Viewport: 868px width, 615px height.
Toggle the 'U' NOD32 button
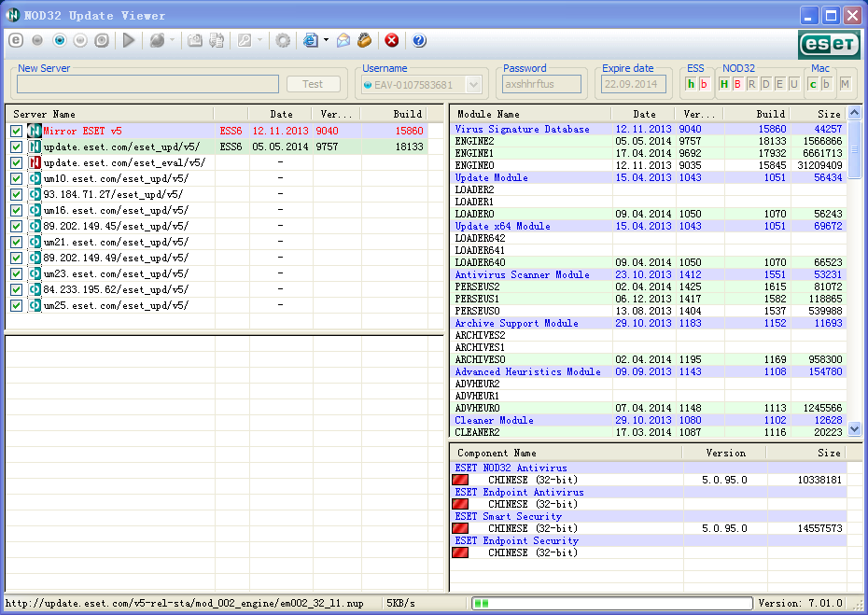click(x=794, y=84)
